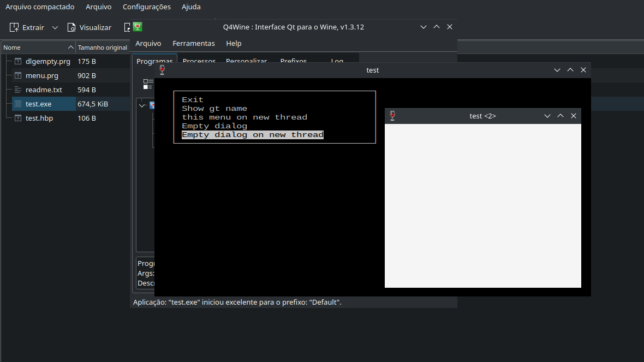Image resolution: width=644 pixels, height=362 pixels.
Task: Click the Visualizar preview icon in toolbar
Action: tap(71, 27)
